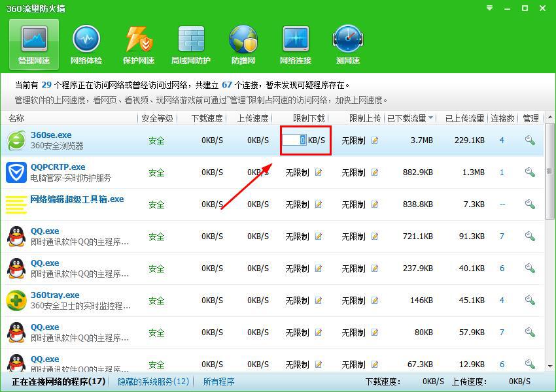The width and height of the screenshot is (556, 392).
Task: Sort by 已下载流量 column header
Action: point(409,118)
